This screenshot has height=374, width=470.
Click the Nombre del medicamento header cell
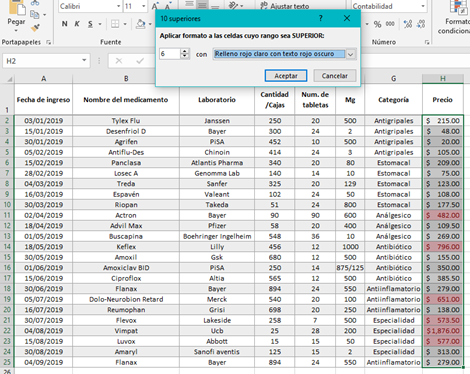coord(126,100)
